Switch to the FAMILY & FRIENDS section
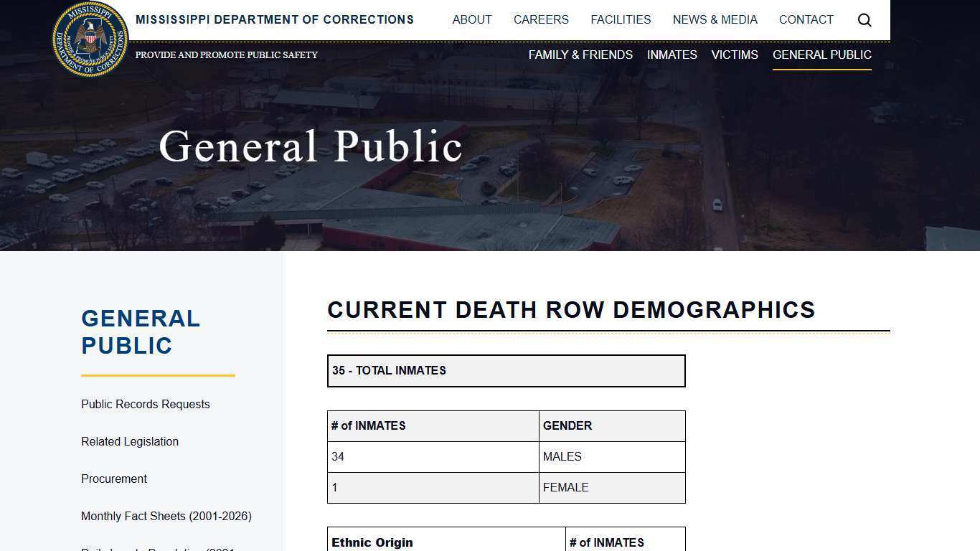Viewport: 980px width, 551px height. point(580,55)
